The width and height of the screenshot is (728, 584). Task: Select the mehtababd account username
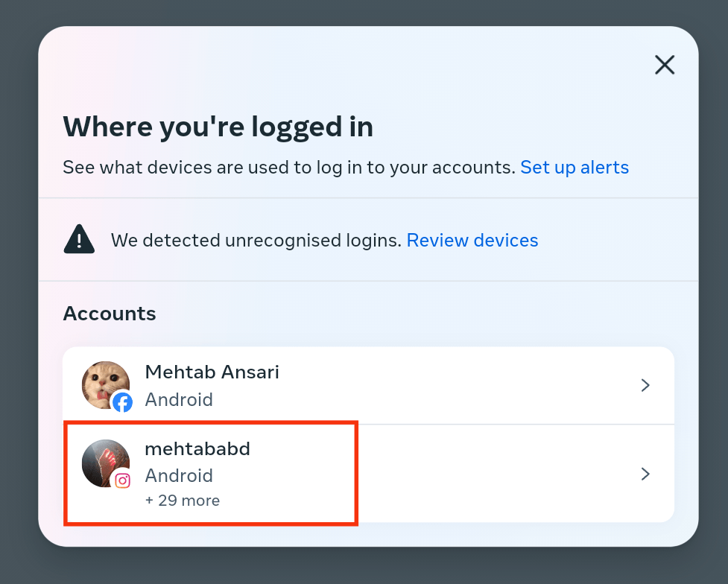(197, 449)
